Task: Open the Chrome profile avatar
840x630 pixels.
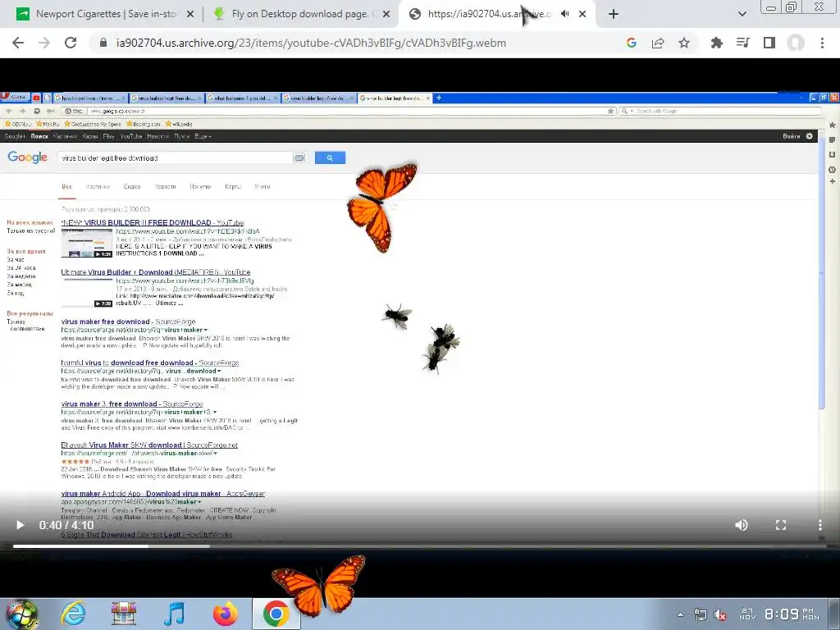Action: [796, 43]
